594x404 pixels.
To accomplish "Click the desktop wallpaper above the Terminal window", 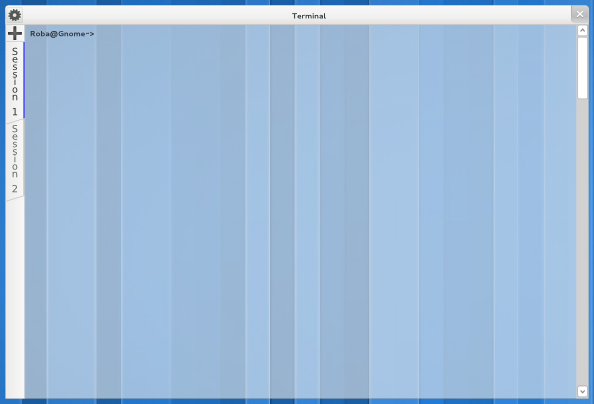I will tap(297, 2).
